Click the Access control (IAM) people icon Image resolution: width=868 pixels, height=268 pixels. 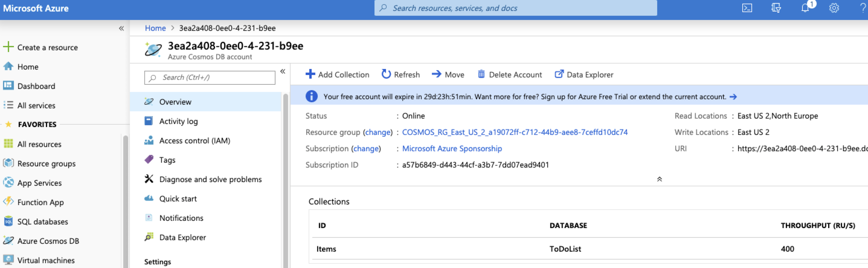(x=149, y=140)
